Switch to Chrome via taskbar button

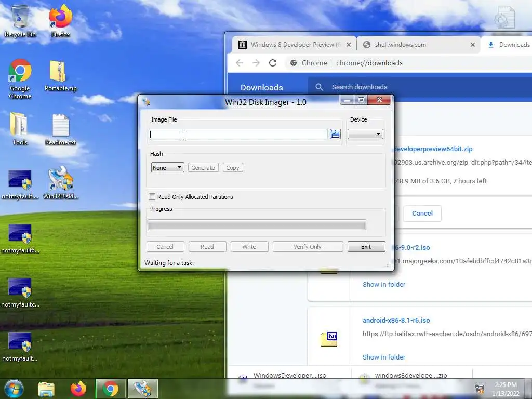point(110,389)
